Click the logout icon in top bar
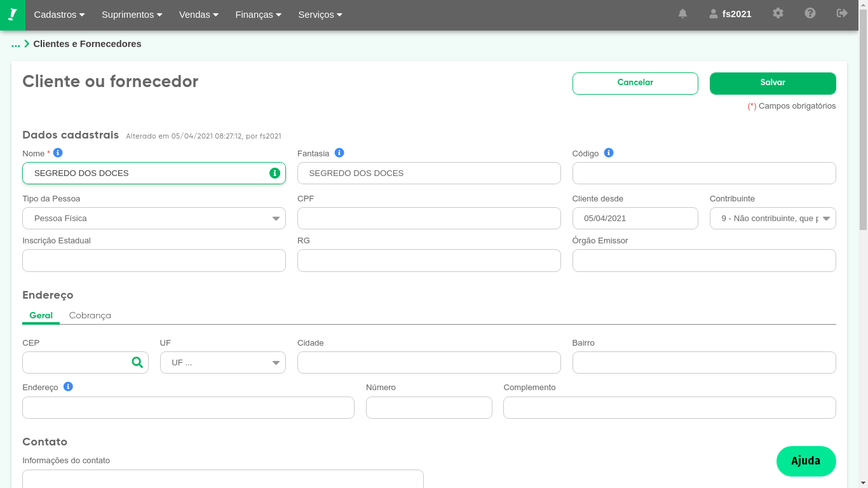 (x=842, y=13)
